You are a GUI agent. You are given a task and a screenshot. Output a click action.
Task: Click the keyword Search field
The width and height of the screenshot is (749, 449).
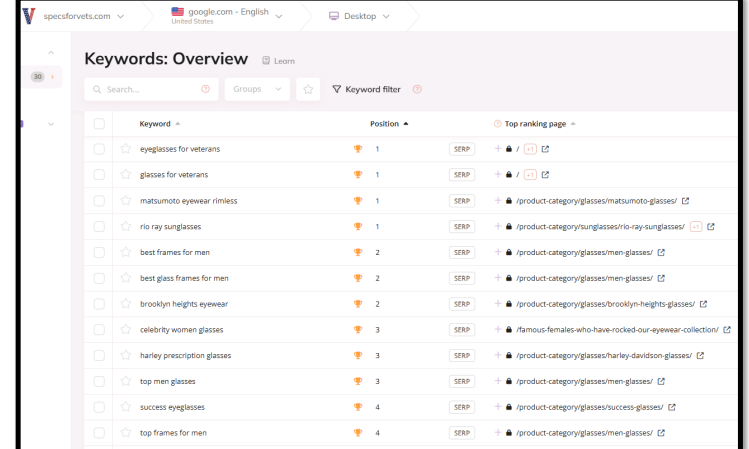pos(145,89)
